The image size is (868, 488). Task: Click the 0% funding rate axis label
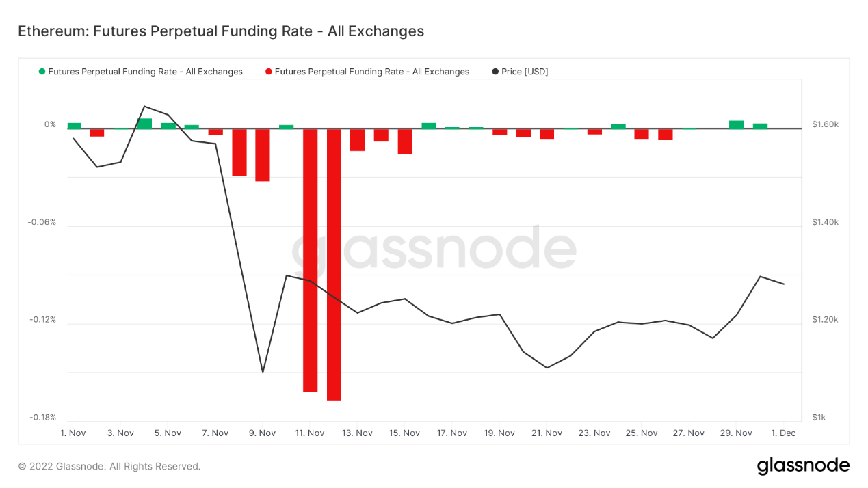coord(51,124)
